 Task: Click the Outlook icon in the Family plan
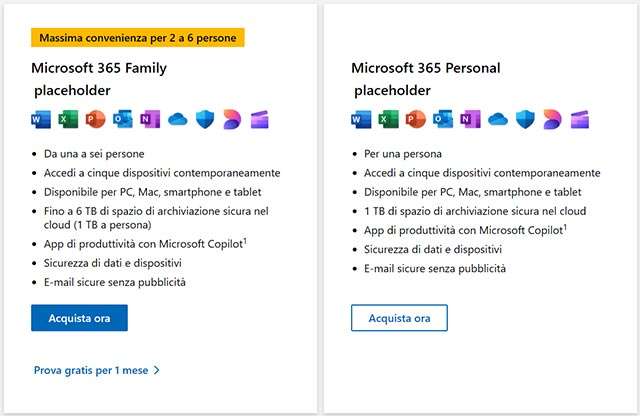click(124, 120)
